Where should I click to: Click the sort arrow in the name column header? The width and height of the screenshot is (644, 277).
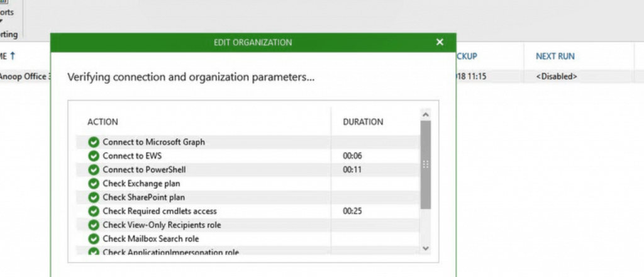click(13, 56)
